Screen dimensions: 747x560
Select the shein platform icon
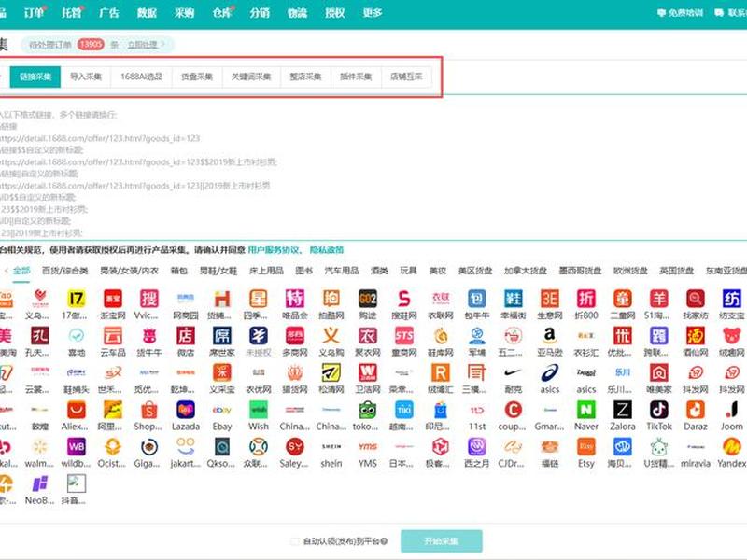point(331,447)
